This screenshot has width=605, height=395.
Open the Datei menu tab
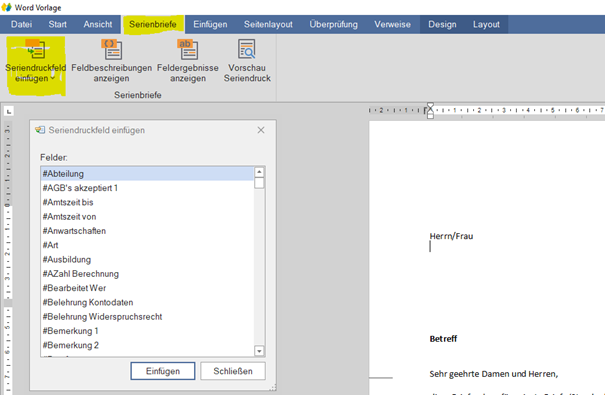(x=21, y=24)
